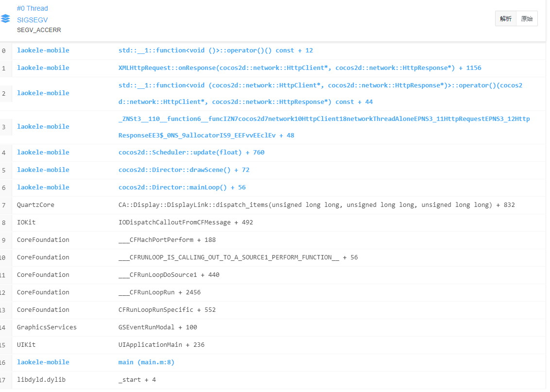
Task: Select CFRunLoopRunSpecific + 552 frame text
Action: click(x=167, y=310)
